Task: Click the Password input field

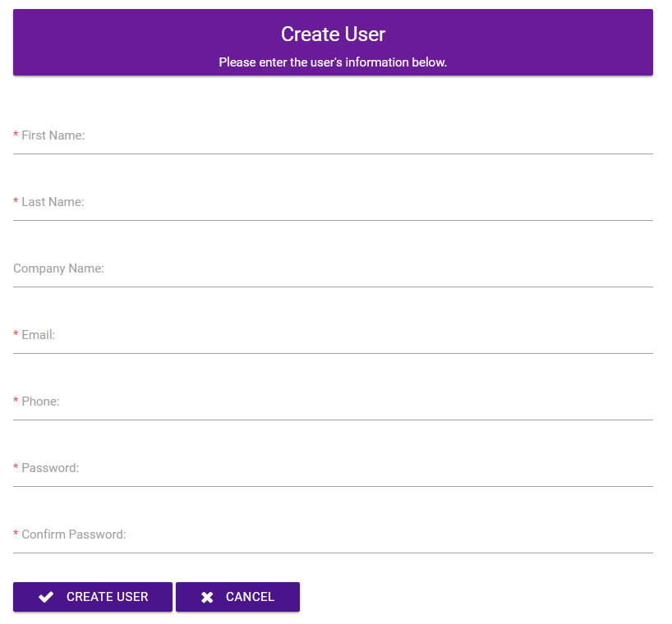Action: 329,479
